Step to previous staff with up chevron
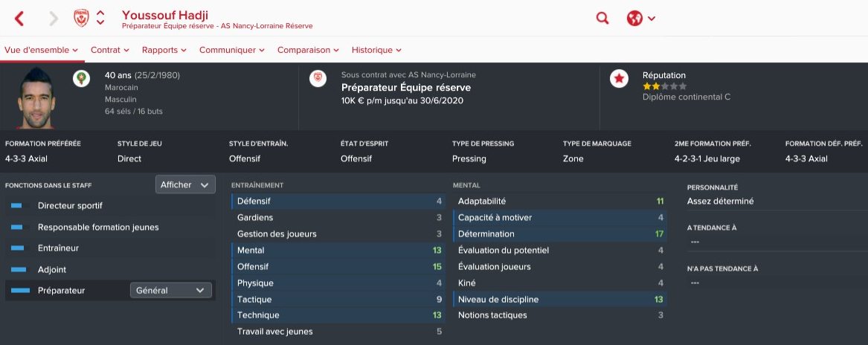Image resolution: width=868 pixels, height=345 pixels. tap(100, 13)
